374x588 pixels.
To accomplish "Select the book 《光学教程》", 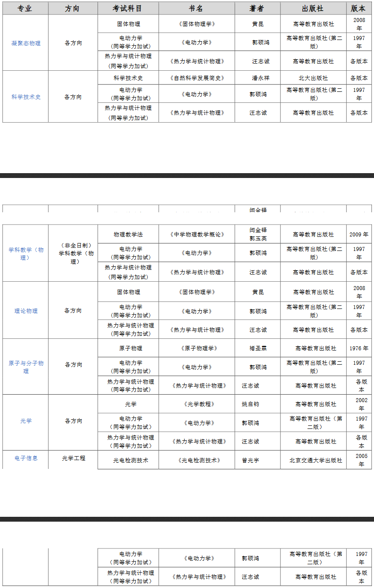I will coord(199,404).
